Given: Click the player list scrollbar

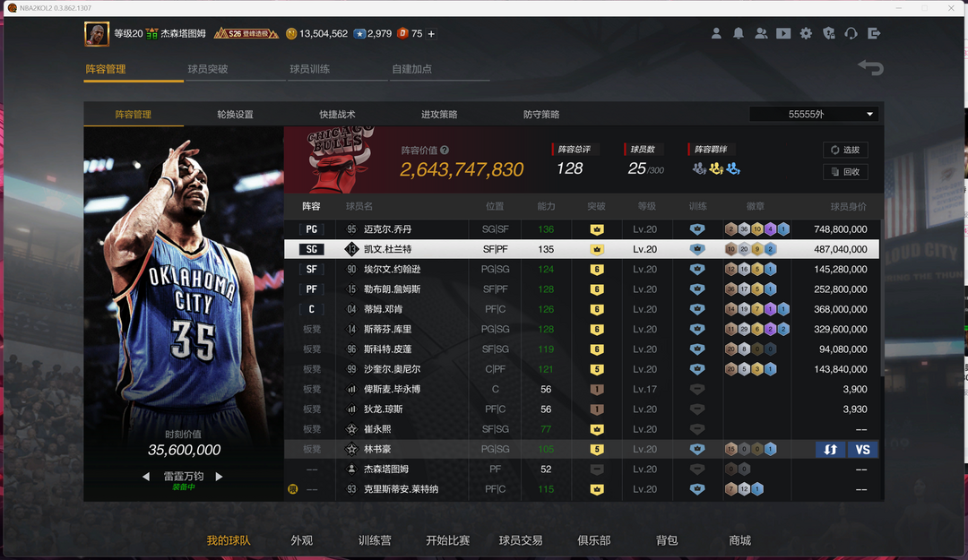Looking at the screenshot, I should coord(881,297).
